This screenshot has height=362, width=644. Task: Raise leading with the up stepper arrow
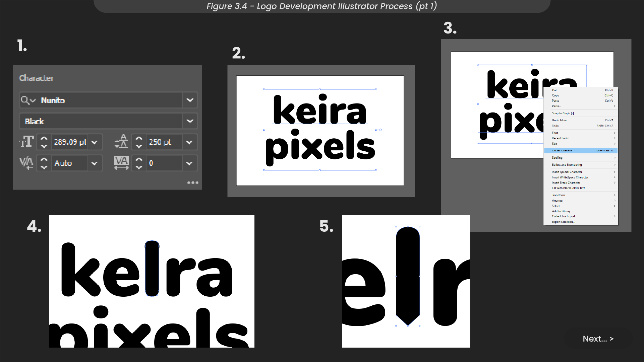(x=139, y=138)
